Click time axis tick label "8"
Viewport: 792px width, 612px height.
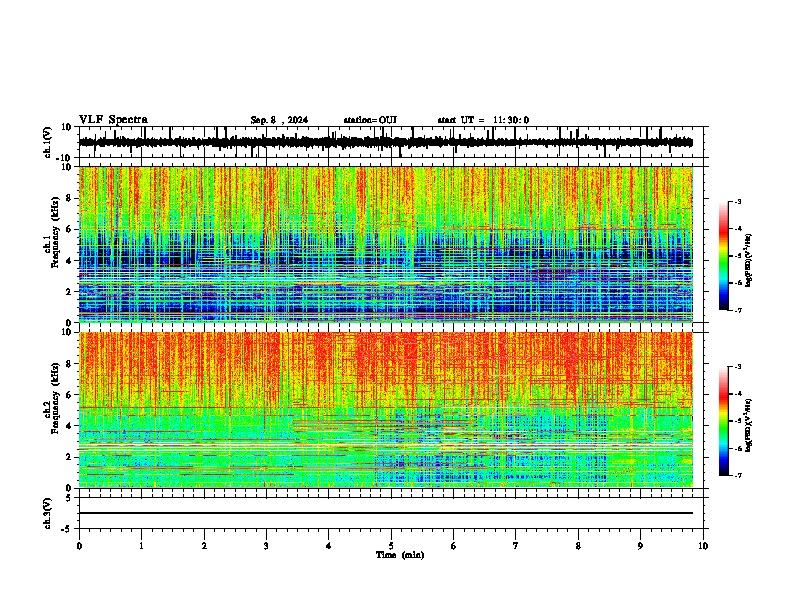578,546
